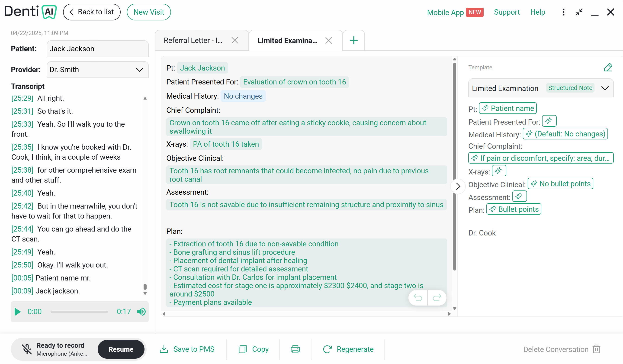Click transcript timestamp [25:29]
Screen dimensions: 623x364
coord(22,98)
